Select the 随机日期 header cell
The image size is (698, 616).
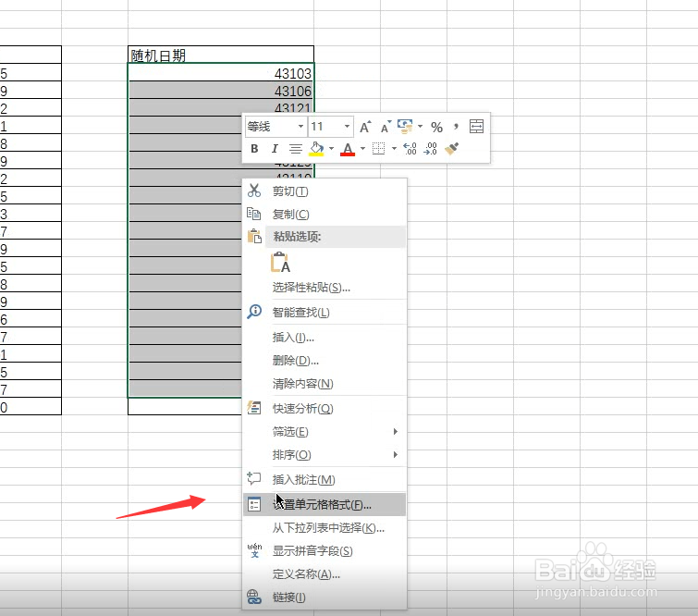(221, 55)
